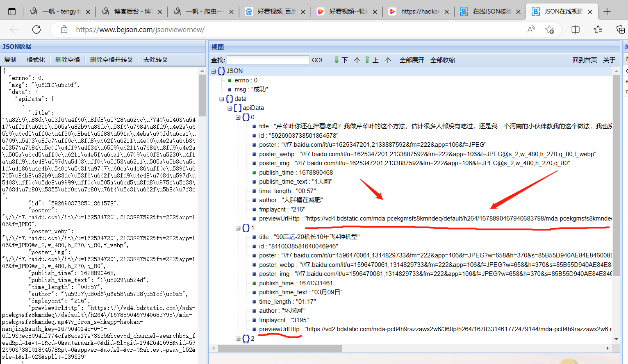The image size is (628, 364).
Task: Open the 关于 about link
Action: 609,60
